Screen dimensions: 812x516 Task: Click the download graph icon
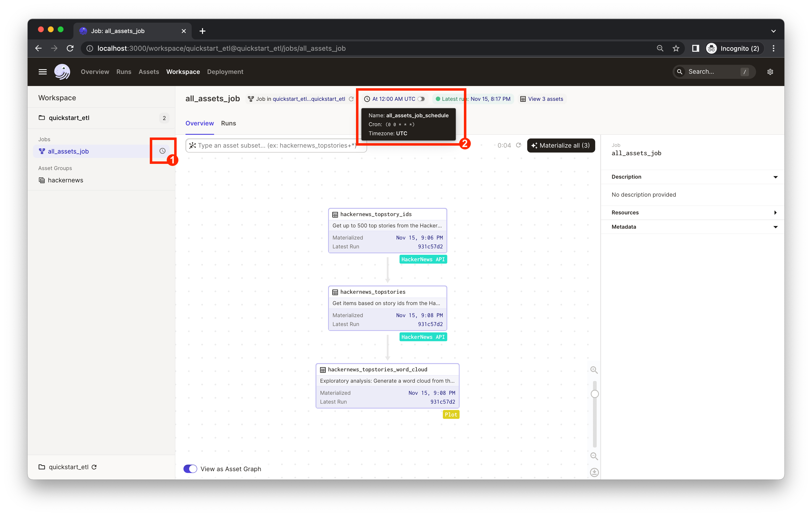coord(594,472)
